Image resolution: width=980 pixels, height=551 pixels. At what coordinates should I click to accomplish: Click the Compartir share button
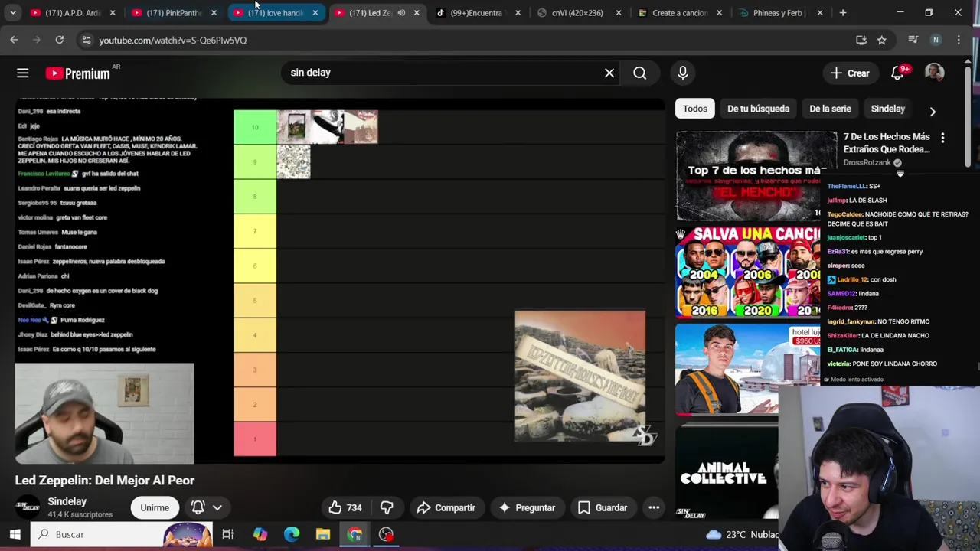point(446,507)
